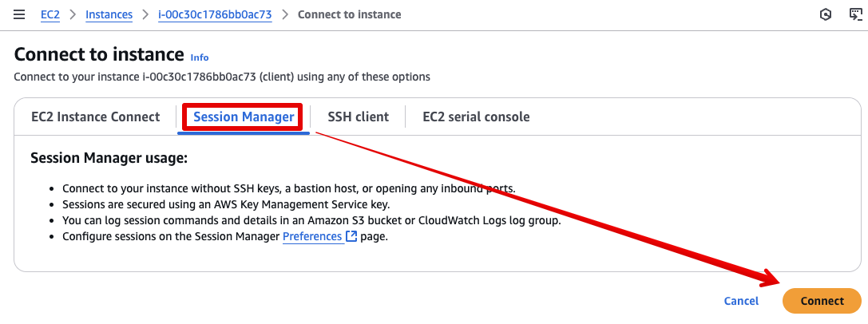Click the external link icon beside Preferences
Image resolution: width=868 pixels, height=324 pixels.
351,237
